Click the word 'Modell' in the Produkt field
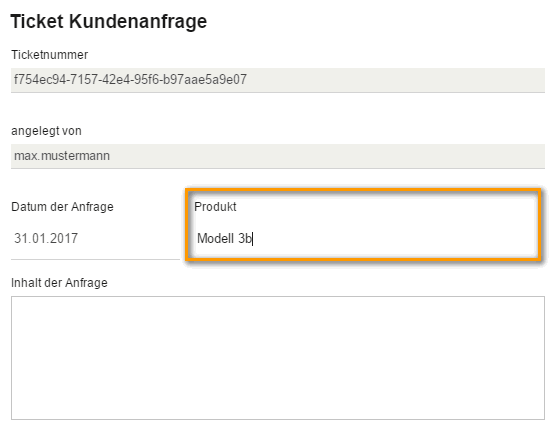 [x=215, y=238]
